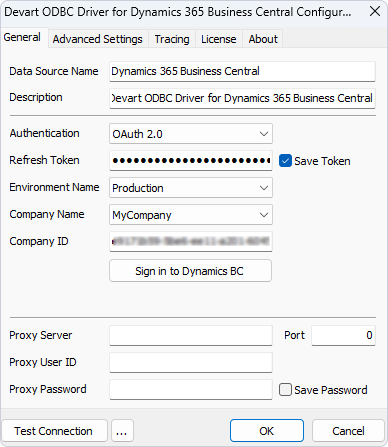Click the Proxy User ID field

click(191, 362)
